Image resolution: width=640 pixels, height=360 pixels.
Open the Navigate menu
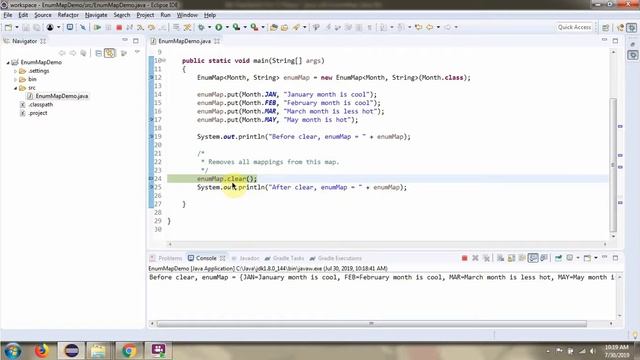(x=96, y=15)
